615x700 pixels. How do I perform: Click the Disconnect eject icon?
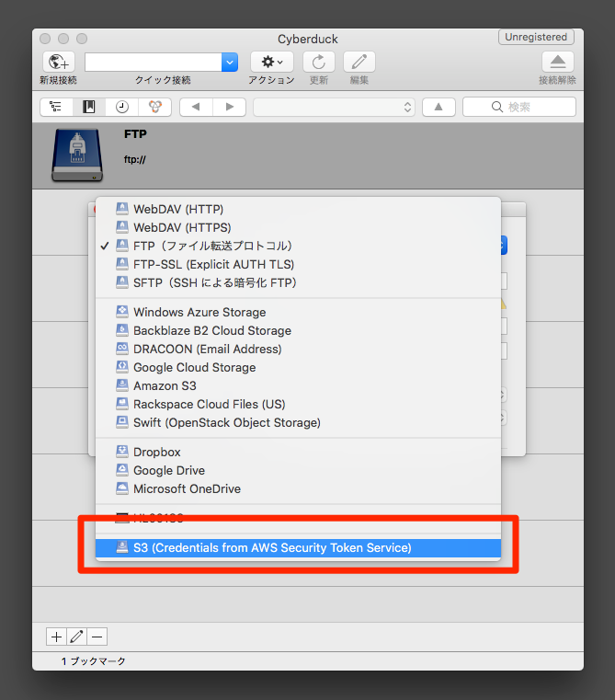[x=557, y=62]
